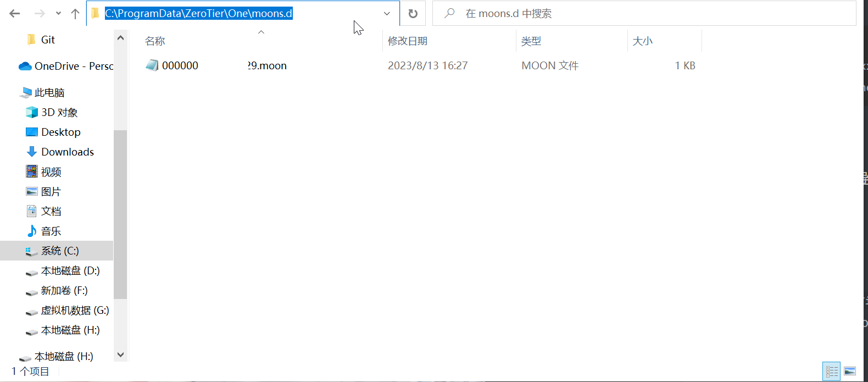Open the 3D 对象 folder
This screenshot has height=382, width=868.
52,112
